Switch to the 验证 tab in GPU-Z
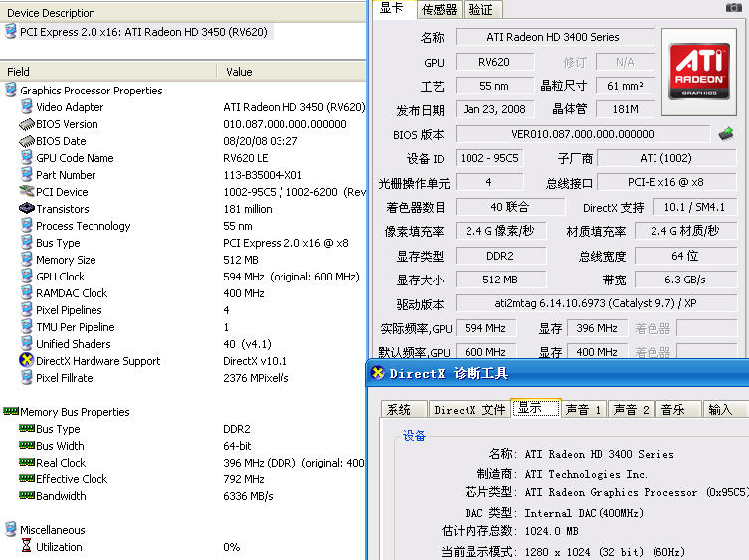749x560 pixels. (x=483, y=9)
